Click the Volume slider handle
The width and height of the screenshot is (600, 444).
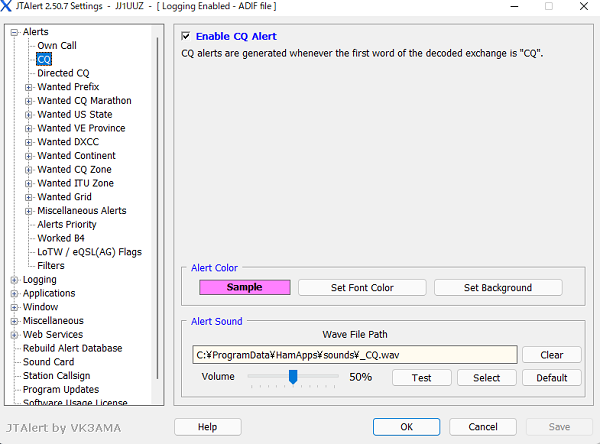(293, 377)
